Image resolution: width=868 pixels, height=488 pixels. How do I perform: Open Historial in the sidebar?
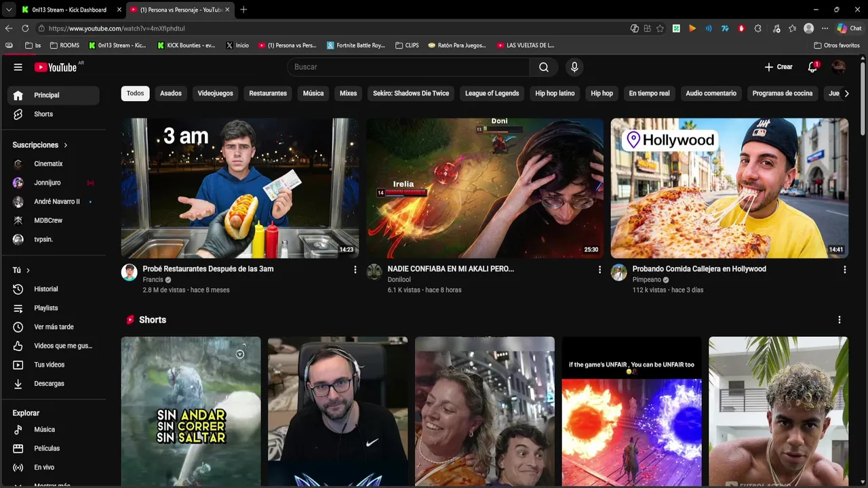[54, 289]
